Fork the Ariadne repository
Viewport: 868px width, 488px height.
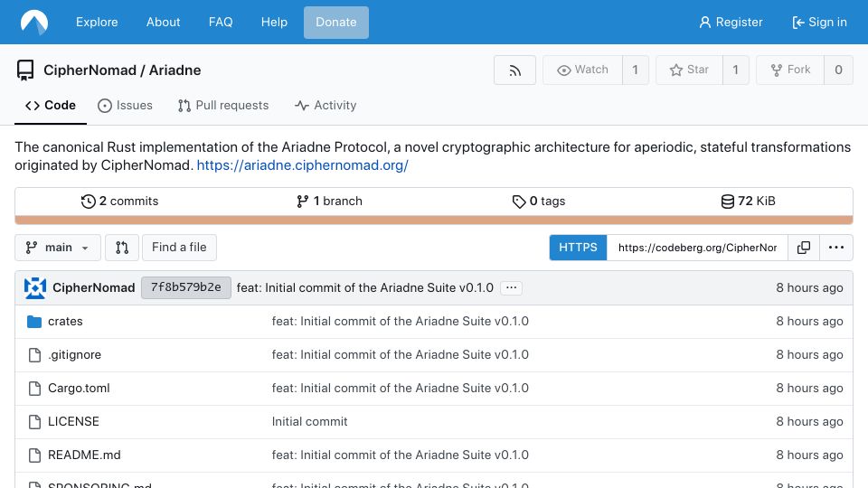pos(790,70)
